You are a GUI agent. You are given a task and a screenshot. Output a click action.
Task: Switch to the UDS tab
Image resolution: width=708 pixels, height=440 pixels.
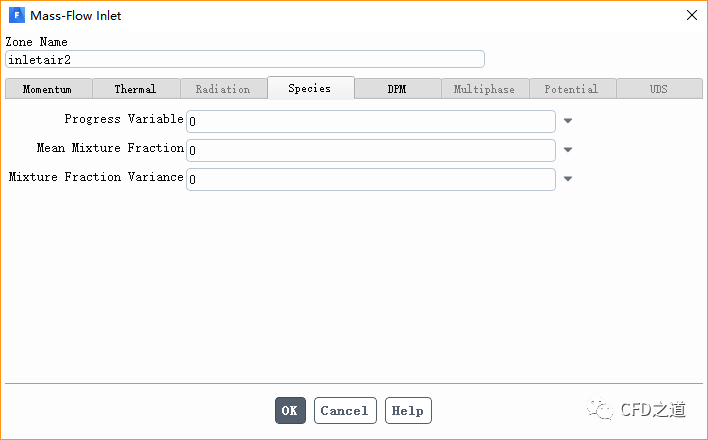658,89
